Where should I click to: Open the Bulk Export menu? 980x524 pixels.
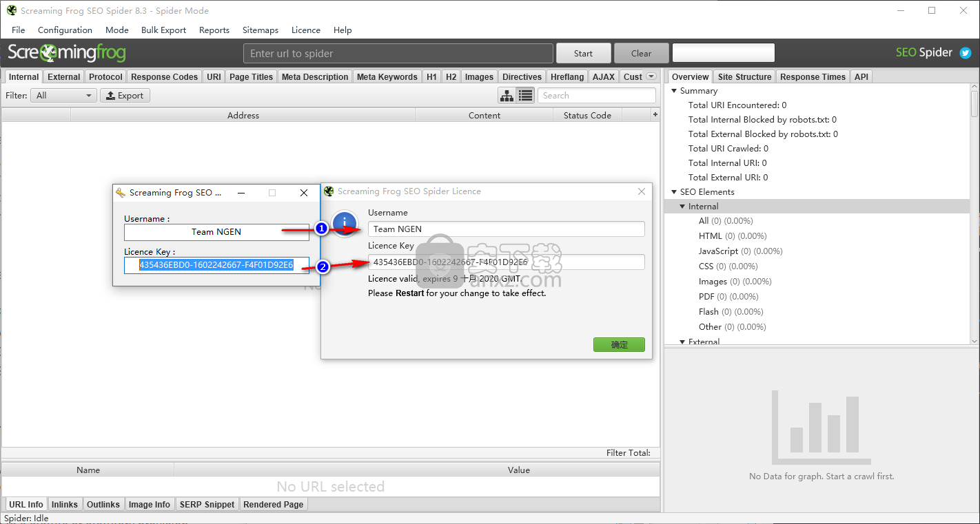(x=163, y=30)
